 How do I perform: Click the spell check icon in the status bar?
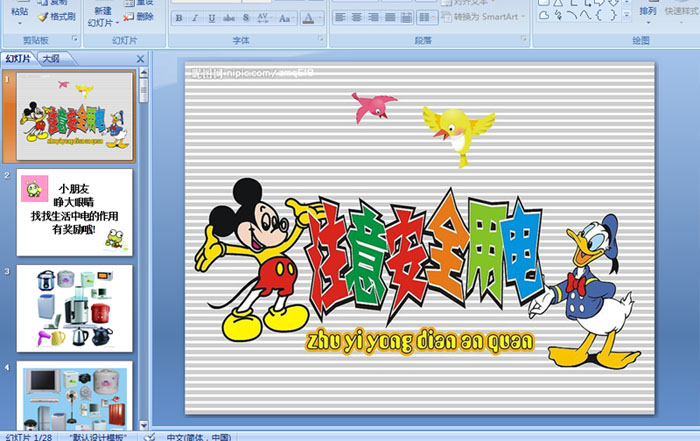coord(150,437)
